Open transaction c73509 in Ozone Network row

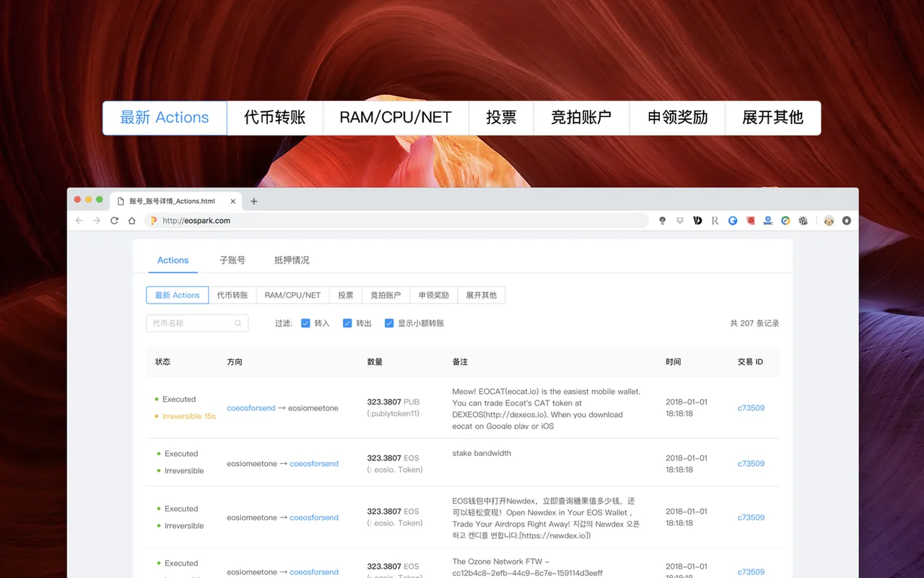pos(751,572)
